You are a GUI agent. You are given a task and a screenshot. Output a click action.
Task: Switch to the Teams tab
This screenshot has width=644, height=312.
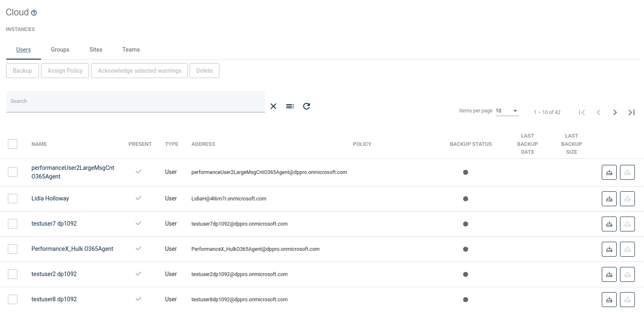pyautogui.click(x=131, y=50)
